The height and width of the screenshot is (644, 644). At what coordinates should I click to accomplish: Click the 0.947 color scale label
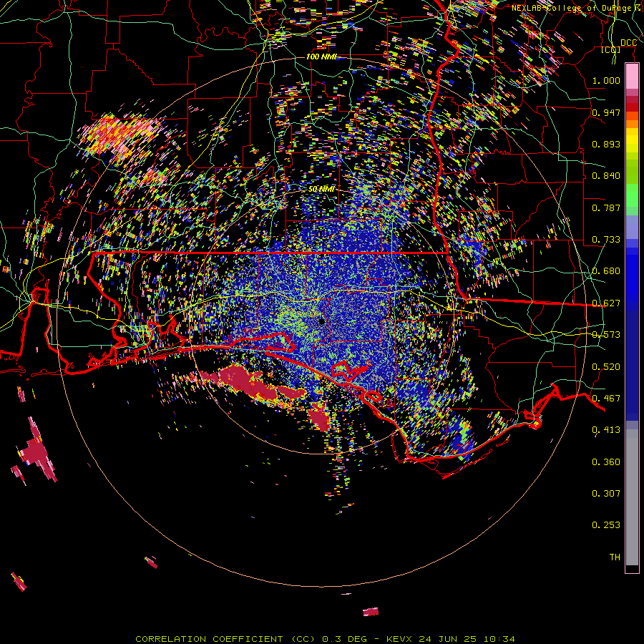(606, 112)
